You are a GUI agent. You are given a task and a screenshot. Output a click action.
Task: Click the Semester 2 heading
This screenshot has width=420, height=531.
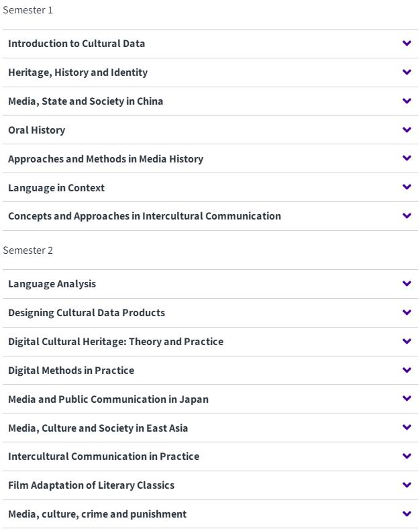click(28, 250)
